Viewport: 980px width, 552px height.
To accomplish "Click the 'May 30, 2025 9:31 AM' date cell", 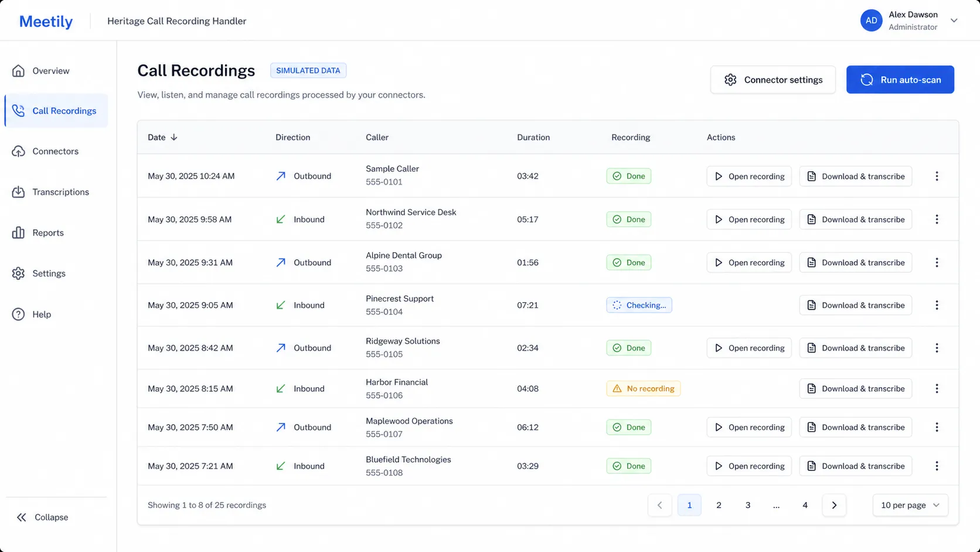I will coord(190,263).
